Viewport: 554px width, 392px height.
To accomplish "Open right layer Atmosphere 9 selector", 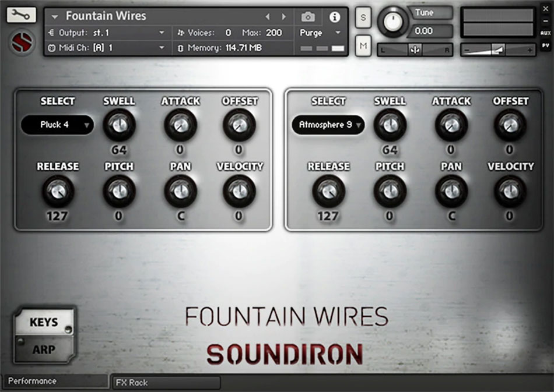I will pyautogui.click(x=328, y=125).
